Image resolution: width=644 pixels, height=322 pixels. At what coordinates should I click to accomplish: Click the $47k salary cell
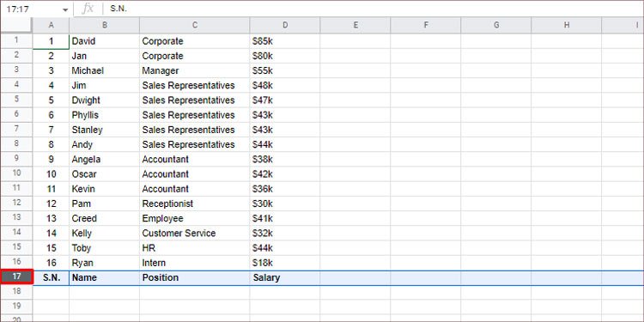pos(285,100)
